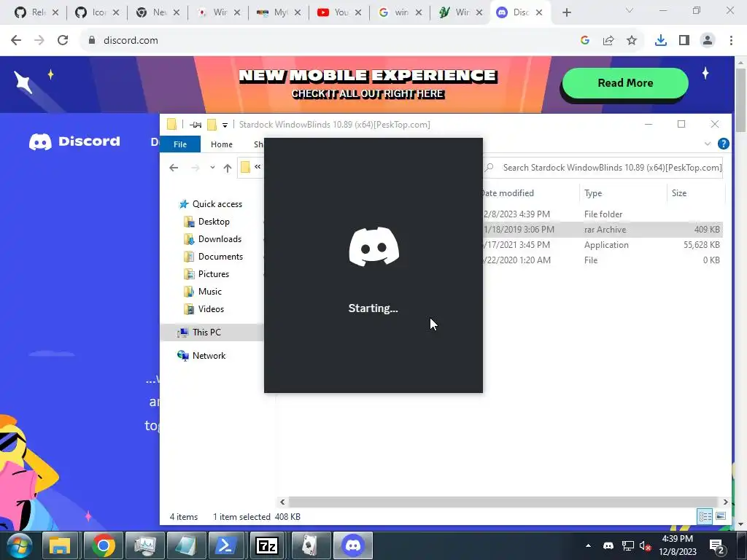Viewport: 747px width, 560px height.
Task: Close the Discord browser tab
Action: (x=539, y=13)
